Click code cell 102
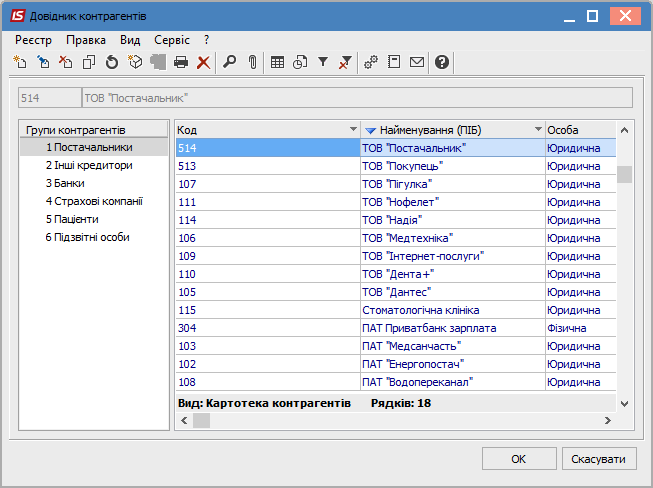 pos(268,364)
